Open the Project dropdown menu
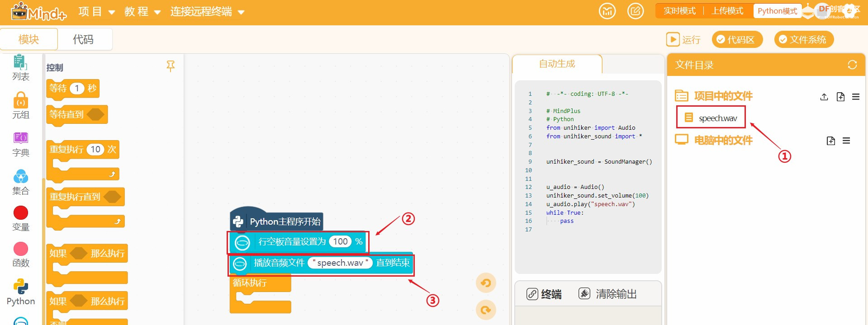Viewport: 868px width, 325px height. (96, 12)
